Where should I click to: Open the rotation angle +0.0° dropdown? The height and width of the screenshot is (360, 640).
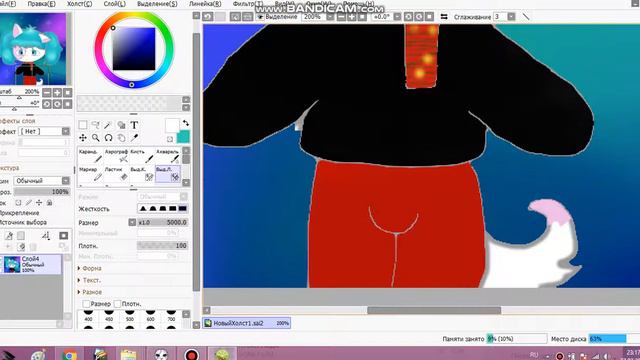[397, 17]
